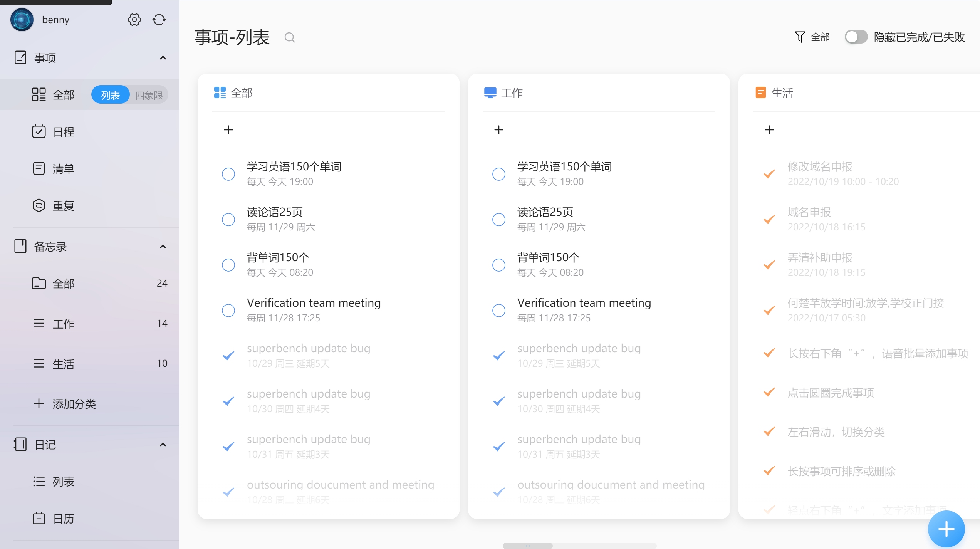
Task: Switch to the 四象限 quadrant view tab
Action: point(149,95)
